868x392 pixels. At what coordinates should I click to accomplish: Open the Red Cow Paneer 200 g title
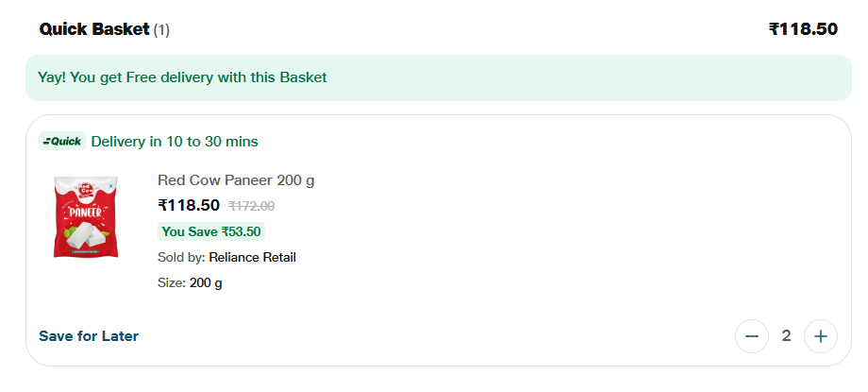(236, 180)
